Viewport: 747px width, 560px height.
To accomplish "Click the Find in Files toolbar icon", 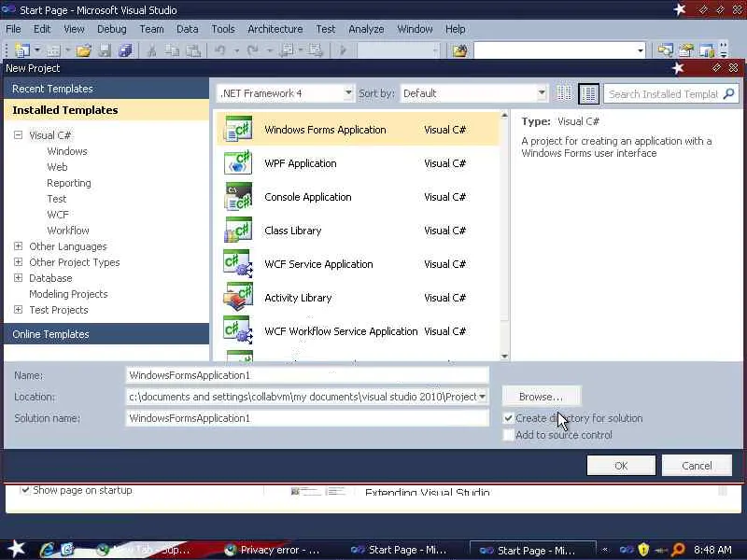I will point(459,50).
